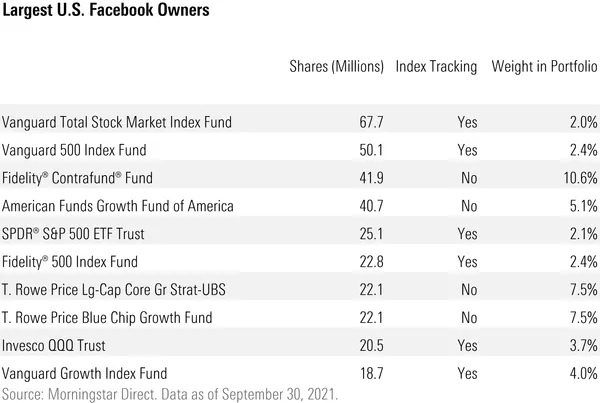Image resolution: width=600 pixels, height=403 pixels.
Task: Click the 'No' value for Fidelity Contrafund
Action: pos(467,178)
